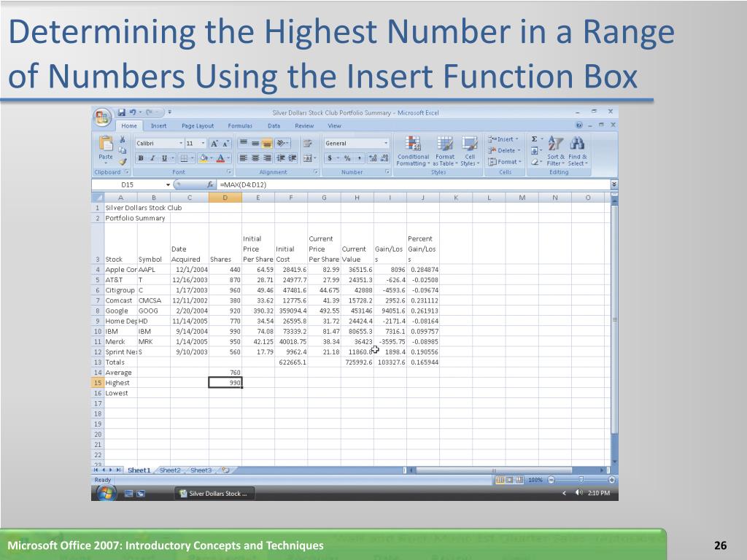Expand the Name Box dropdown arrow
This screenshot has height=560, width=747.
(x=169, y=184)
